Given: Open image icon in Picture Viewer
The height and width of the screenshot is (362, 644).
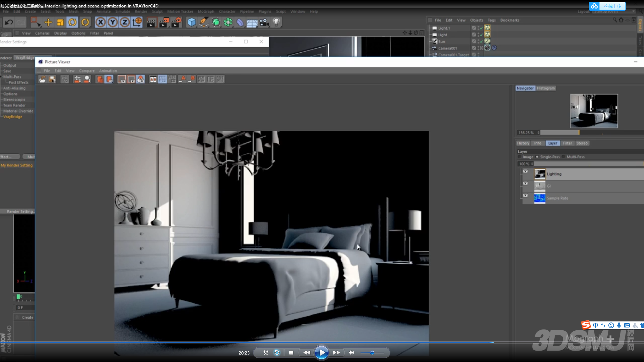Looking at the screenshot, I should 42,79.
